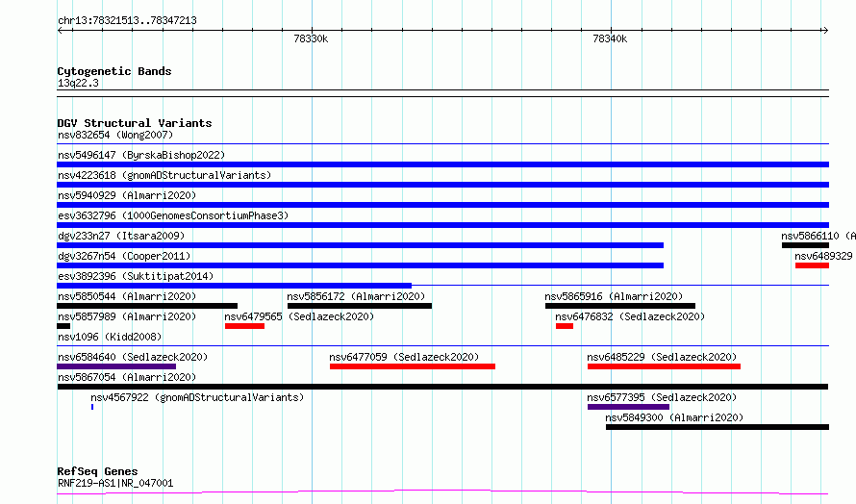Open nsv832654 Wong2007 variant label

115,135
